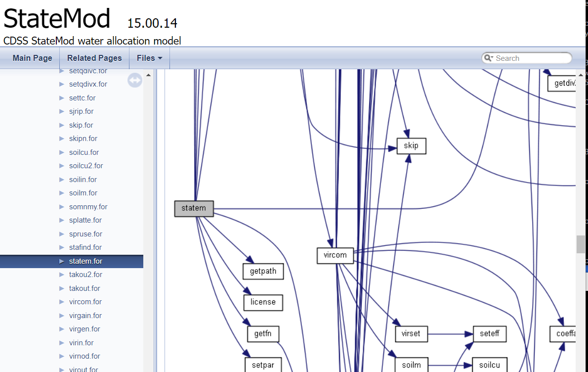Expand the soilm.for tree entry

point(62,193)
